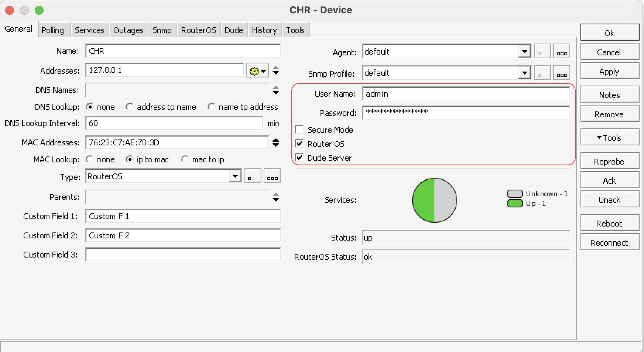This screenshot has width=644, height=352.
Task: Enable the Secure Mode checkbox
Action: [x=299, y=129]
